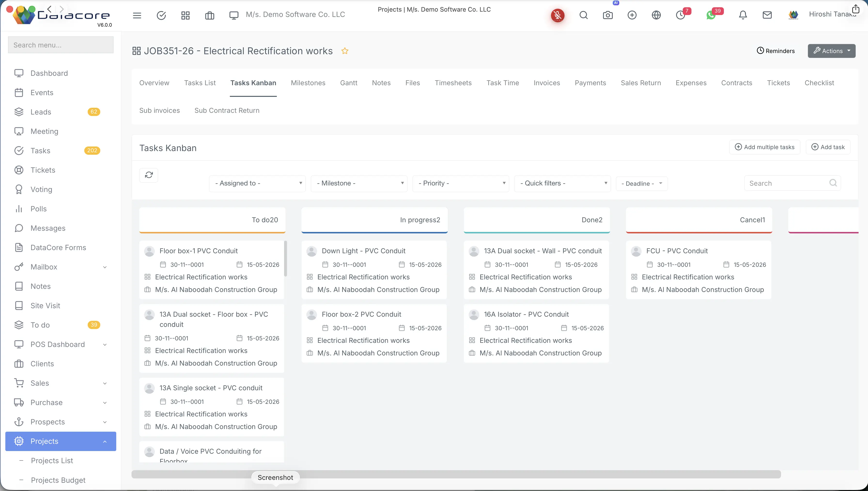Image resolution: width=868 pixels, height=491 pixels.
Task: Open the 16A Isolator - PVC Conduit card
Action: [x=536, y=333]
